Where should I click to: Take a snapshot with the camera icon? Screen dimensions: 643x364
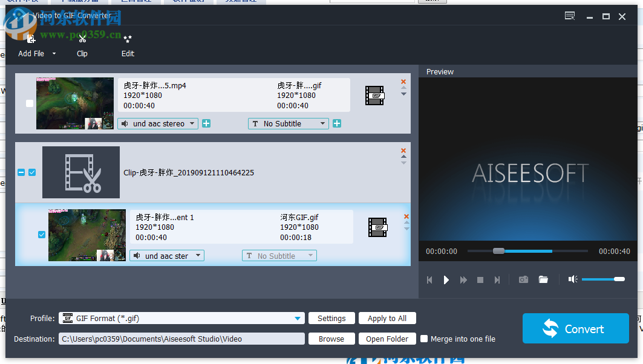pos(523,279)
